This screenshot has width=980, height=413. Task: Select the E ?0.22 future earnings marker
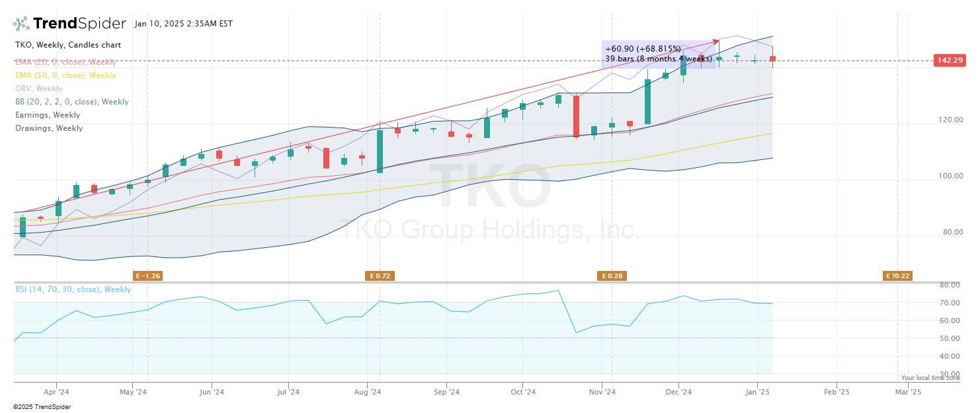click(898, 276)
